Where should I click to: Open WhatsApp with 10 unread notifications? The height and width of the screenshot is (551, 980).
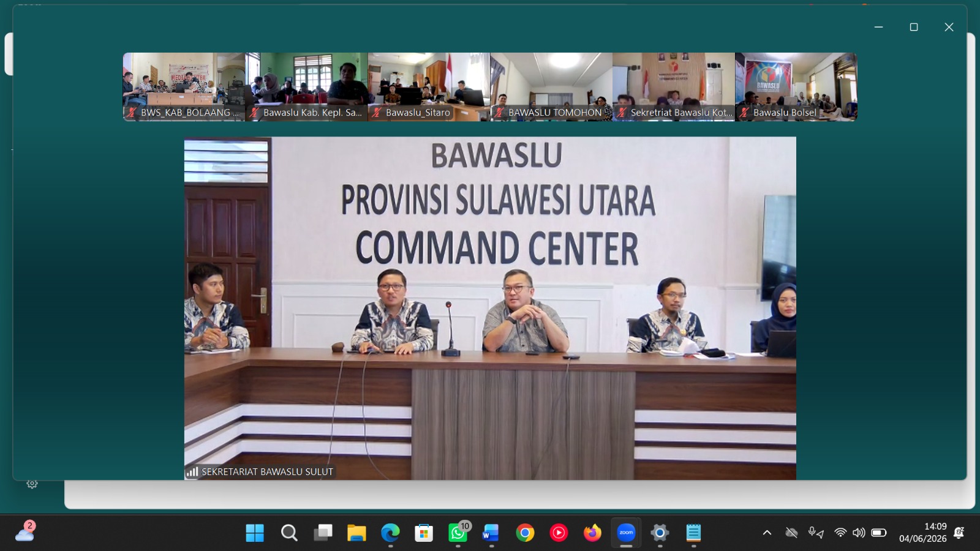coord(458,533)
